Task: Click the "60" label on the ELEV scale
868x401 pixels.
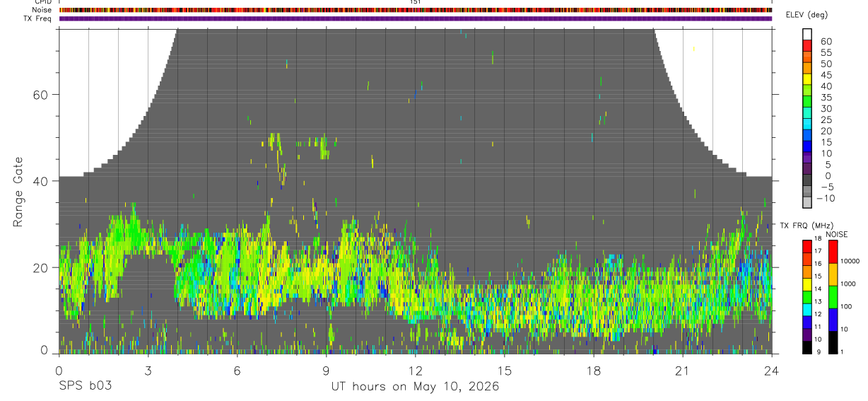Action: (826, 42)
